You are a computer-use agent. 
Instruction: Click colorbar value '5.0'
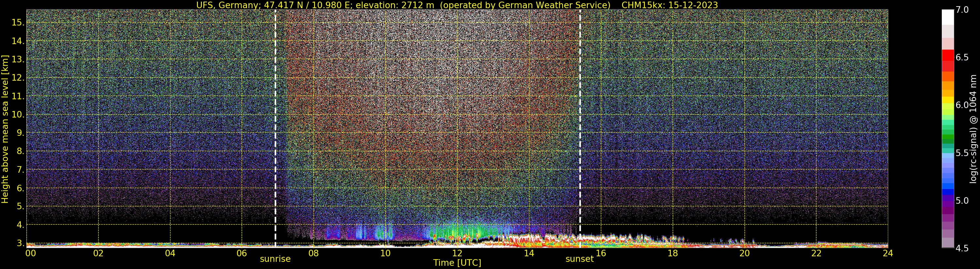[x=962, y=200]
